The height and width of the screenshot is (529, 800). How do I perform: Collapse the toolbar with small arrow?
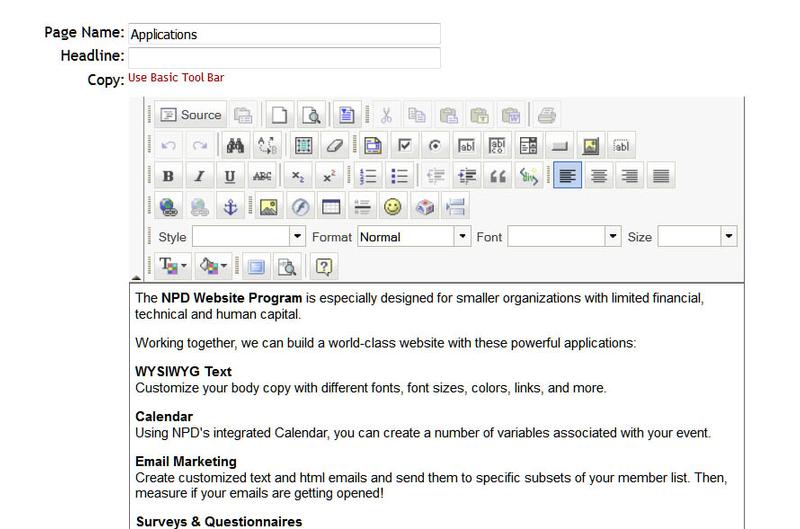136,278
